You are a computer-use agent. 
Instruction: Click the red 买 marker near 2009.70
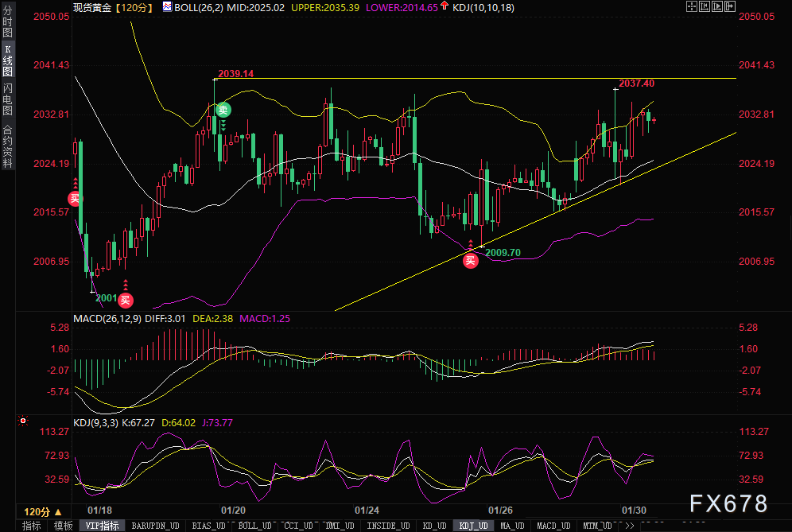(470, 261)
